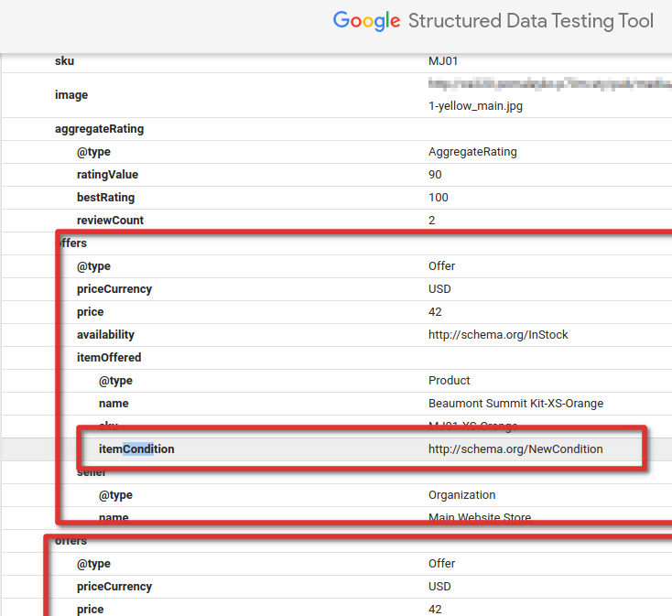Click the Organization type value
672x616 pixels.
pos(461,495)
